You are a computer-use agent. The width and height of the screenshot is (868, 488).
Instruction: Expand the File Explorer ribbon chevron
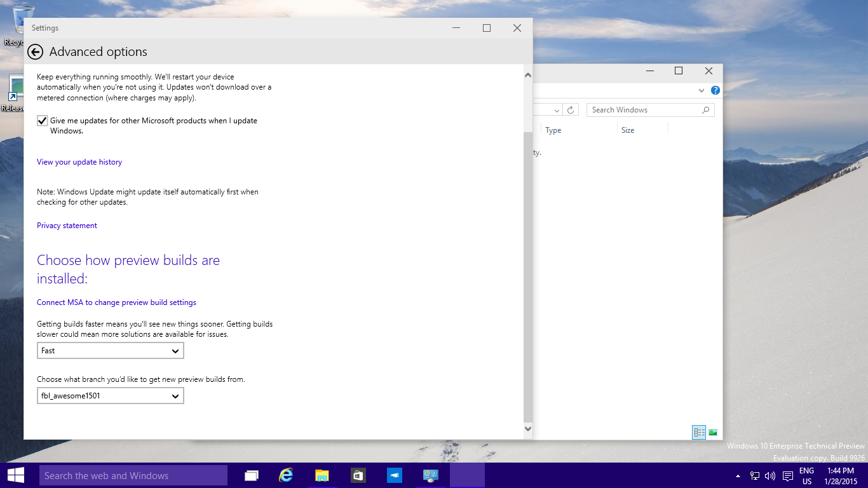pos(702,90)
